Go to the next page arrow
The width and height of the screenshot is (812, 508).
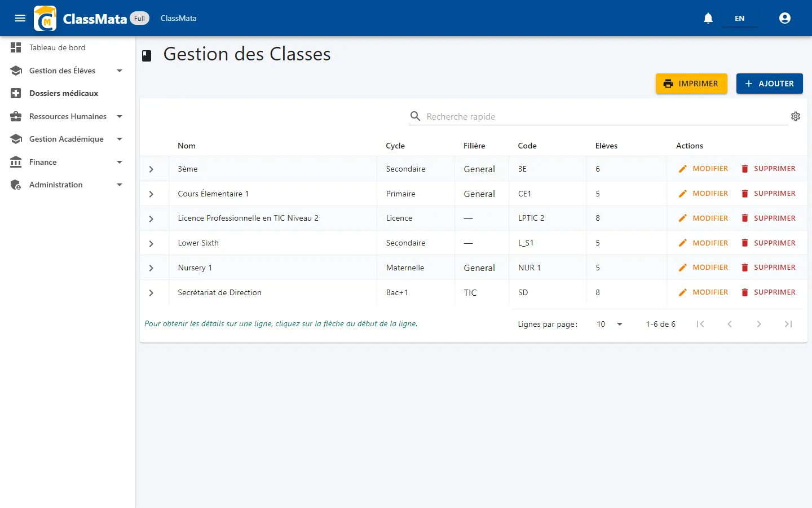point(759,324)
